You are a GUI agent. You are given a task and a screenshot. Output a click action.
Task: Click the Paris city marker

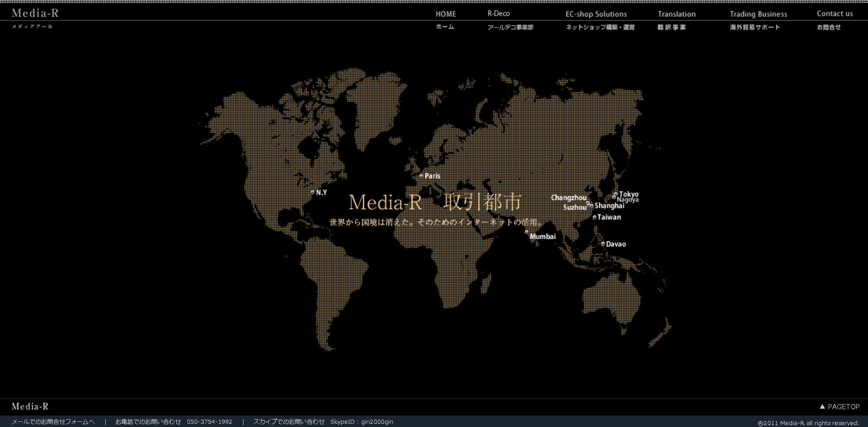422,176
